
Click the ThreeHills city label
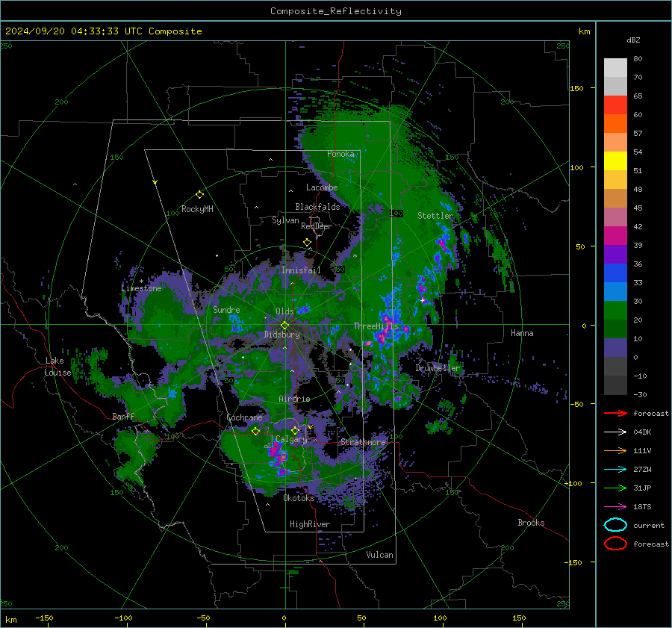click(376, 326)
